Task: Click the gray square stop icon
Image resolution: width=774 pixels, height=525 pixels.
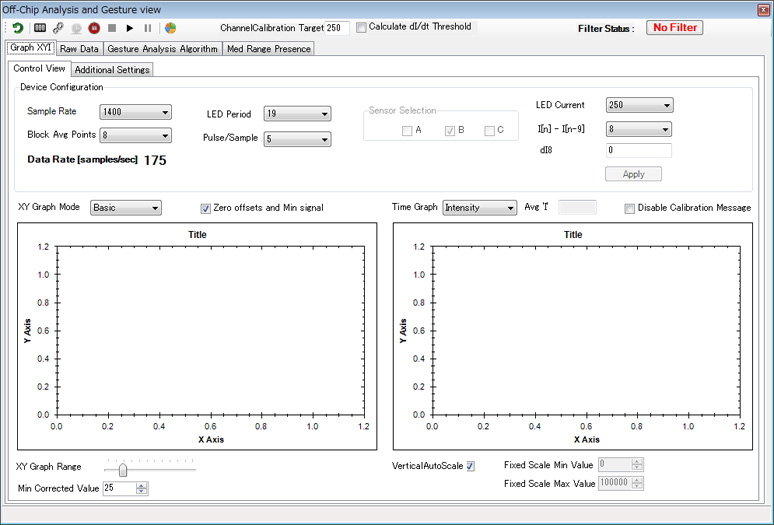Action: click(x=112, y=28)
